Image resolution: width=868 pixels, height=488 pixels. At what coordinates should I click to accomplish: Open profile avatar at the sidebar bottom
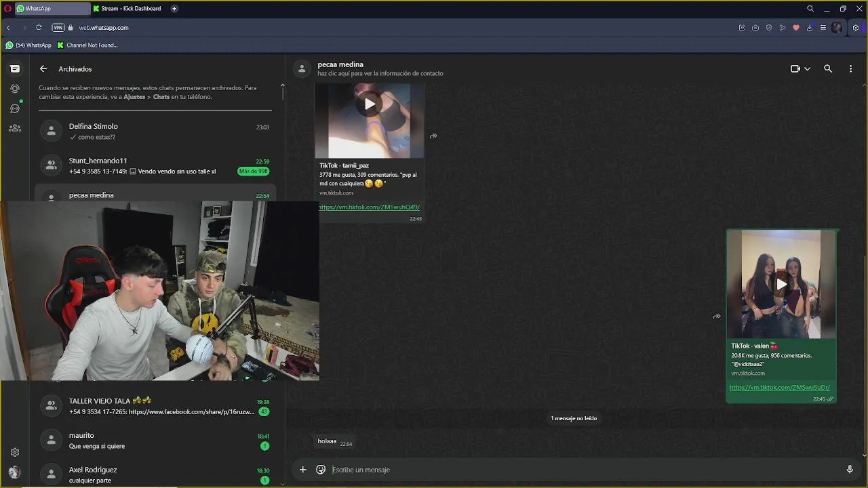15,472
